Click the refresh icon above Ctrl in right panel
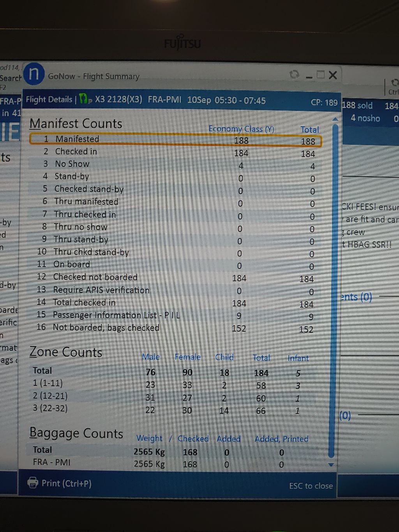 pos(394,83)
